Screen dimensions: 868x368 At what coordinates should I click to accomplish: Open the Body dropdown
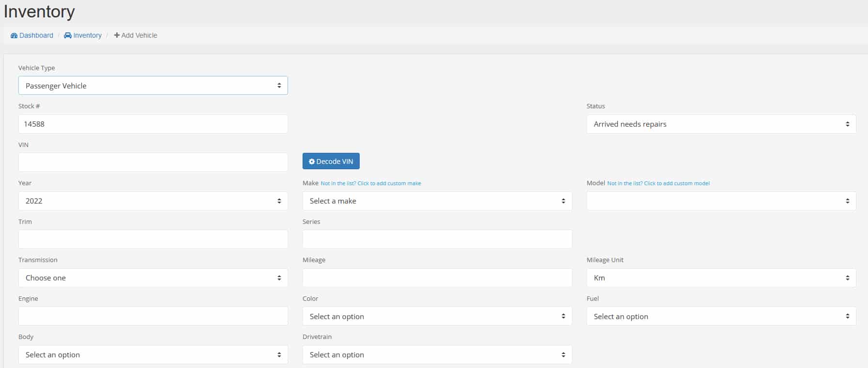(153, 354)
